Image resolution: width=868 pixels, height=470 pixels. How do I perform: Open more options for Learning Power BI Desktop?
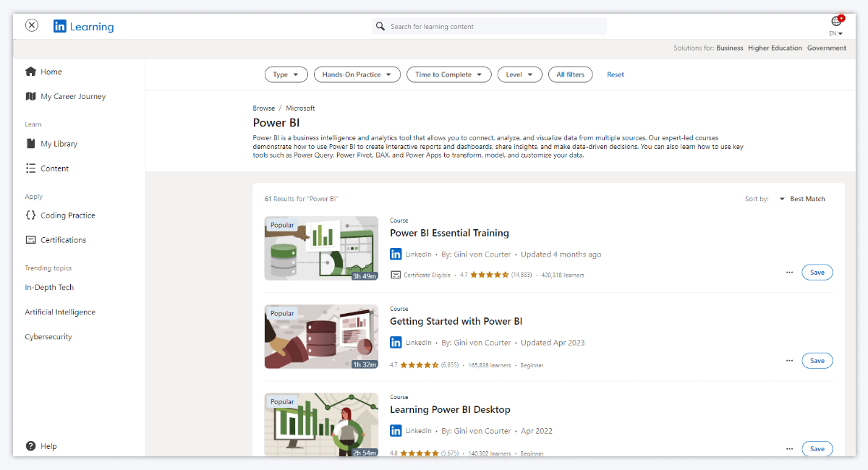(x=789, y=449)
